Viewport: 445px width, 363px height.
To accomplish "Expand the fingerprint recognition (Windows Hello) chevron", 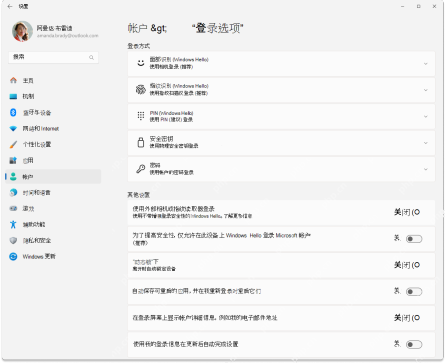I will point(426,90).
